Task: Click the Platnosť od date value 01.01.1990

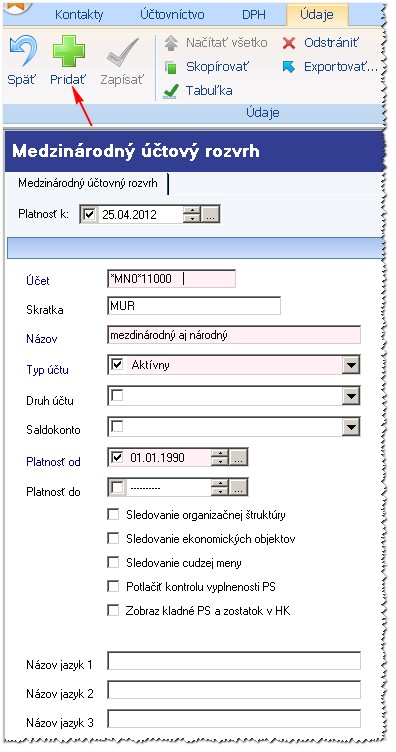Action: click(x=157, y=458)
